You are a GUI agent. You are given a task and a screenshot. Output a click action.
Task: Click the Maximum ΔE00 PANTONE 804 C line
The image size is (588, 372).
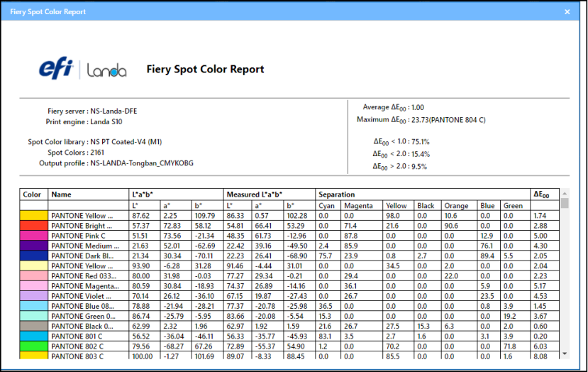click(421, 120)
